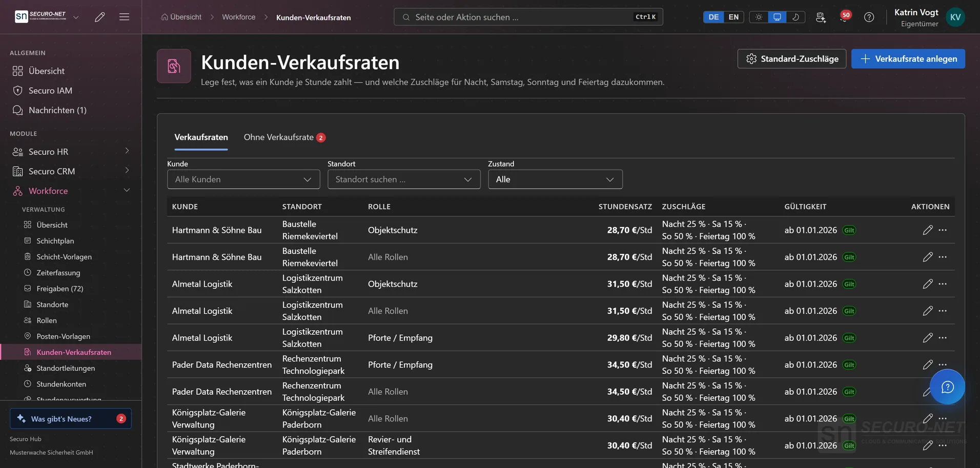
Task: Go to Übersicht in the breadcrumb
Action: pos(181,17)
